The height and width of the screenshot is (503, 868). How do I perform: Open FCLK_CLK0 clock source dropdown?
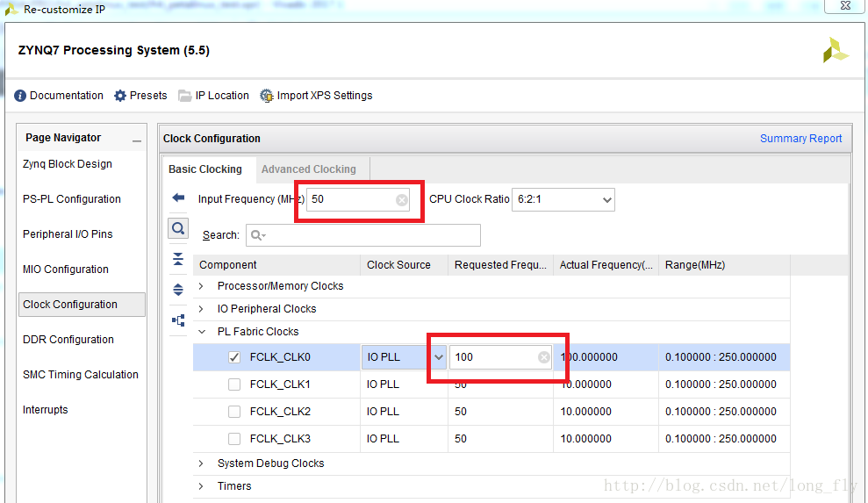click(439, 357)
